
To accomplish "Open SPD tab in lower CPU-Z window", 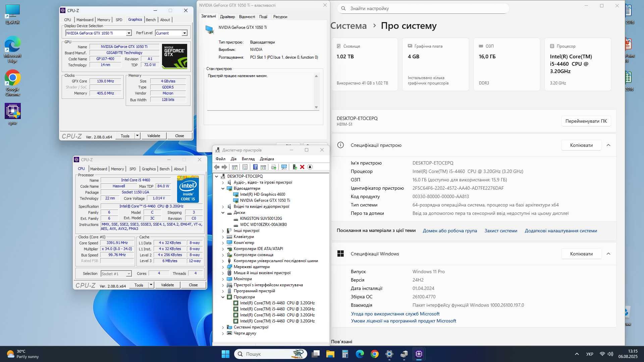I will pyautogui.click(x=133, y=169).
